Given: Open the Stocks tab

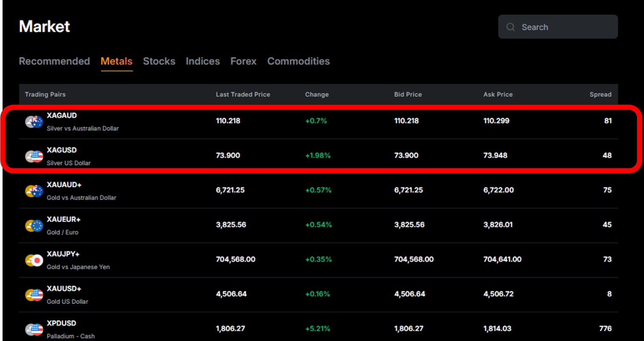Looking at the screenshot, I should [x=159, y=61].
